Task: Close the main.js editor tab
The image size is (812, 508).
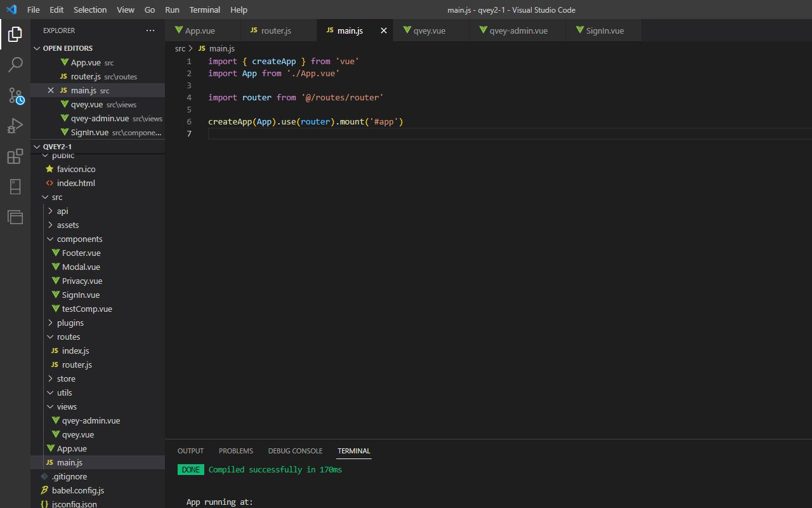Action: pyautogui.click(x=383, y=30)
